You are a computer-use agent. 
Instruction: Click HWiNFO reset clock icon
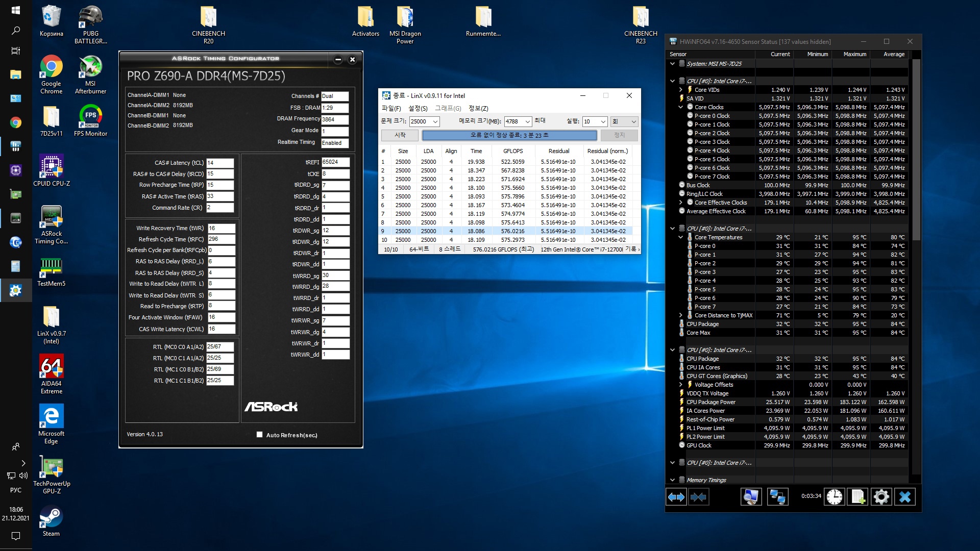tap(835, 497)
